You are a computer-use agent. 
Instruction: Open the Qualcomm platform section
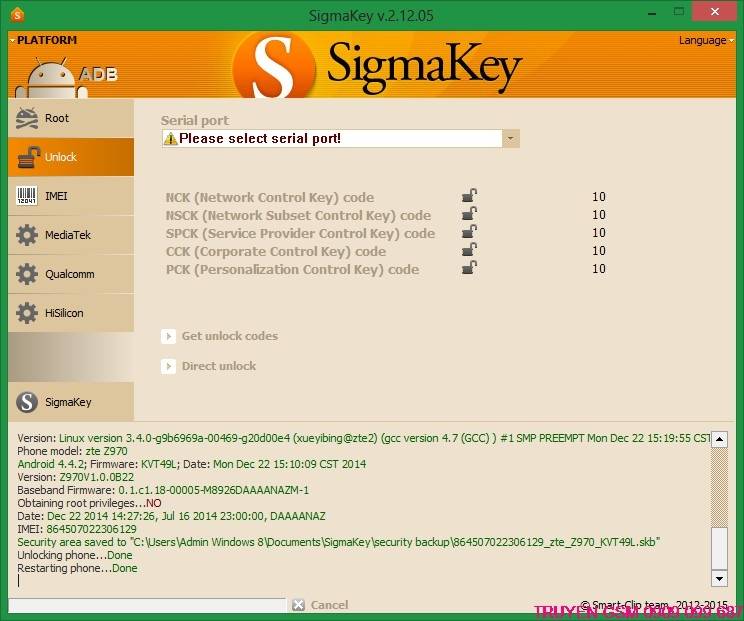pyautogui.click(x=71, y=274)
